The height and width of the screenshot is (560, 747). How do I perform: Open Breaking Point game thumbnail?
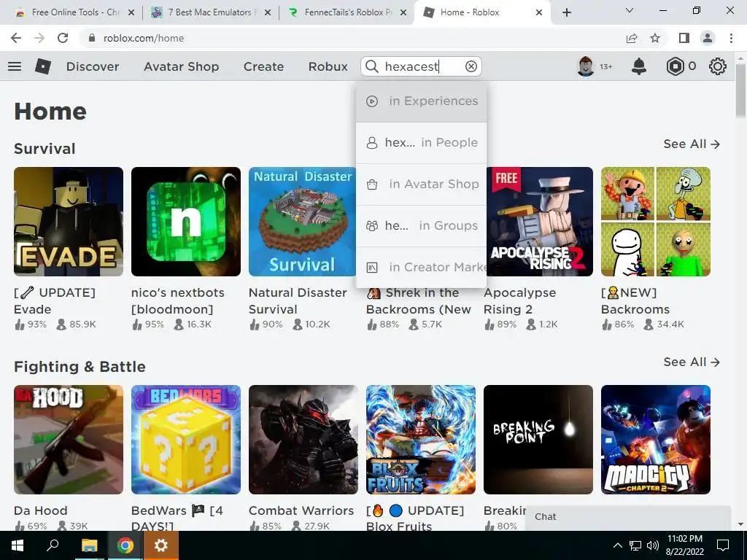(x=538, y=440)
